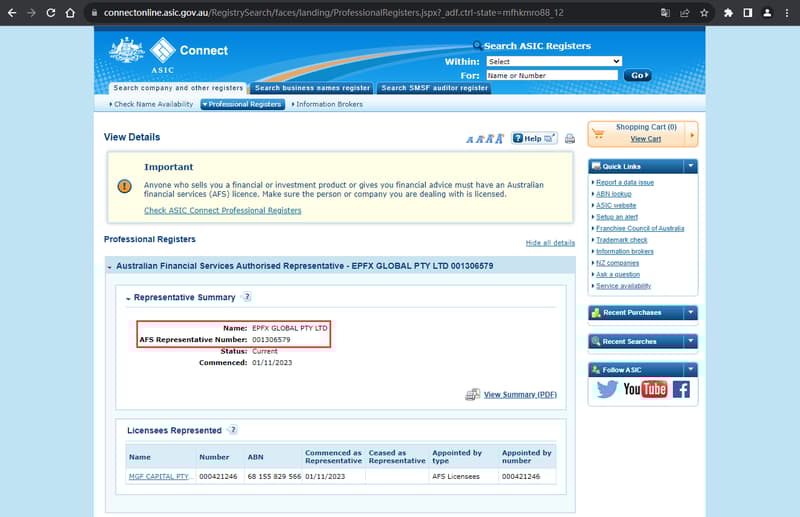This screenshot has height=517, width=800.
Task: Open the Twitter icon under Follow ASIC
Action: (606, 389)
